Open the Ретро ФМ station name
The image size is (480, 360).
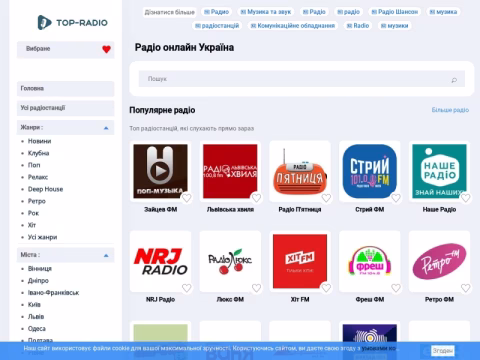click(x=439, y=300)
